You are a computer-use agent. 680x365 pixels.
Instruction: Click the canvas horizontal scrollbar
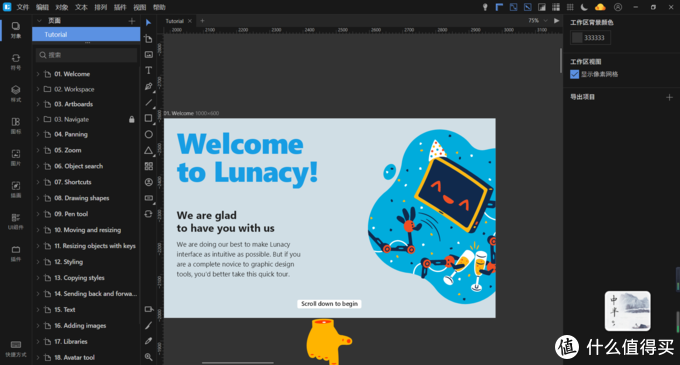[x=238, y=362]
